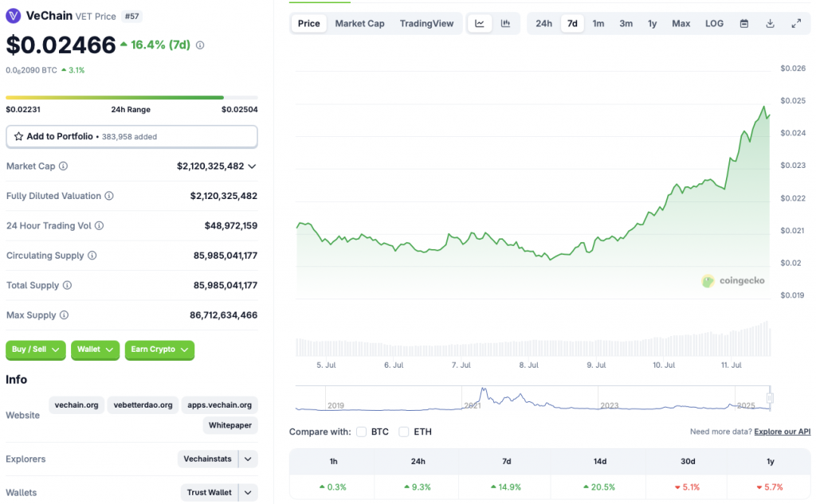Viewport: 816px width, 504px height.
Task: Open the vechain.org website link
Action: pos(76,404)
